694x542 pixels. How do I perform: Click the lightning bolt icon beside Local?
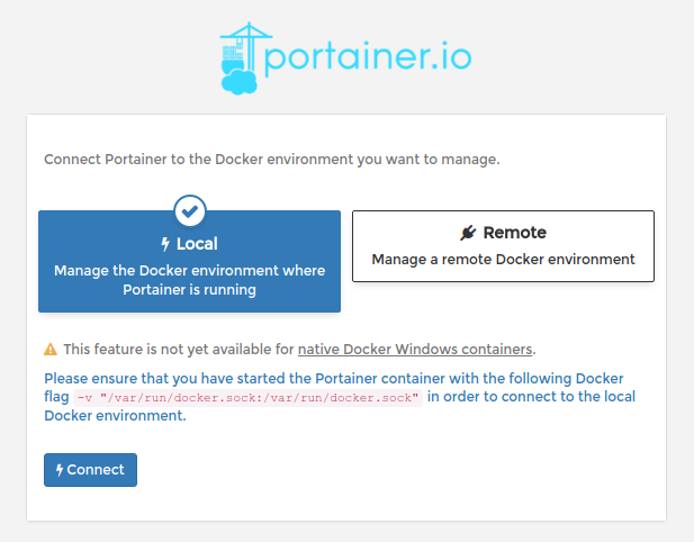coord(166,244)
